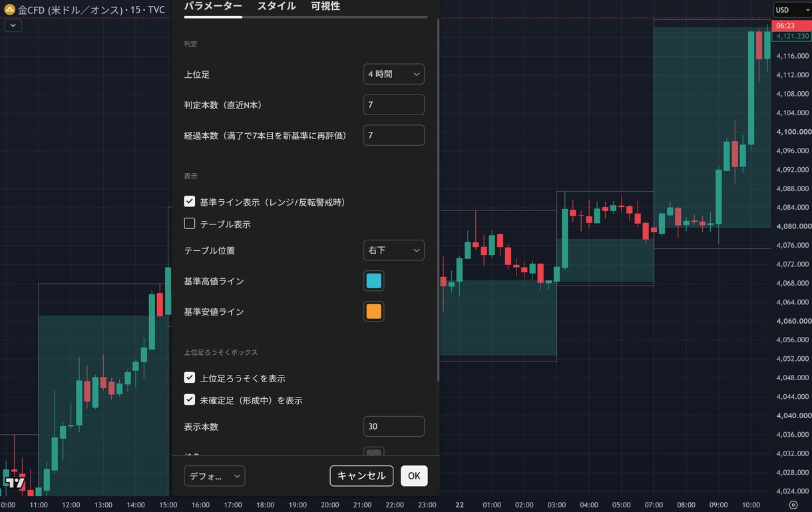Click the 経過本数 input field
Viewport: 812px width, 512px height.
pos(394,135)
